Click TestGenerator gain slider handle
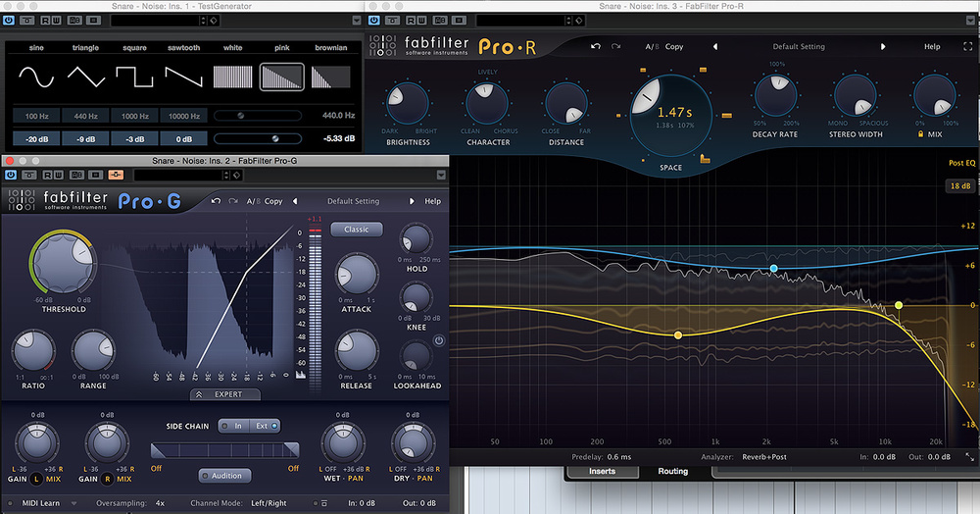 (x=275, y=139)
